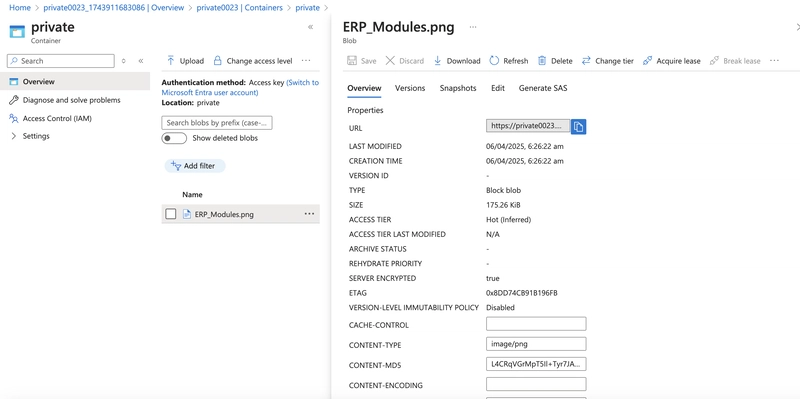Screen dimensions: 800x399
Task: Click the Delete trash icon
Action: (x=542, y=61)
